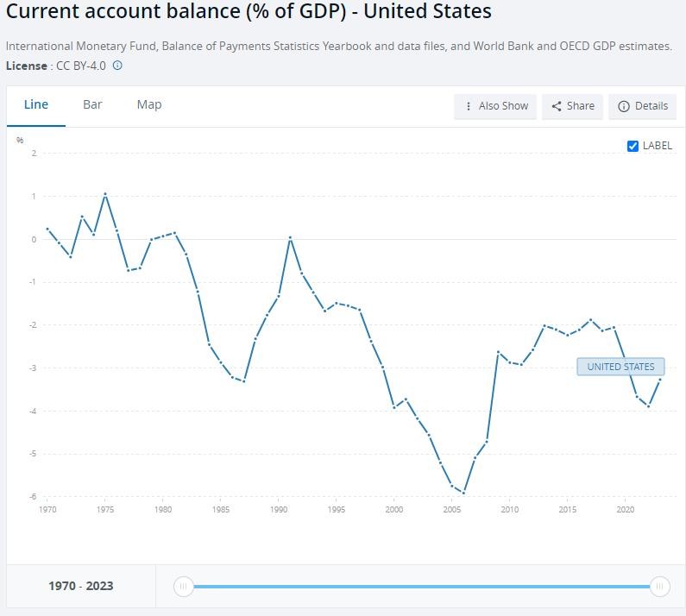Click the year range slider track
Screen dimensions: 686x616
pos(421,587)
